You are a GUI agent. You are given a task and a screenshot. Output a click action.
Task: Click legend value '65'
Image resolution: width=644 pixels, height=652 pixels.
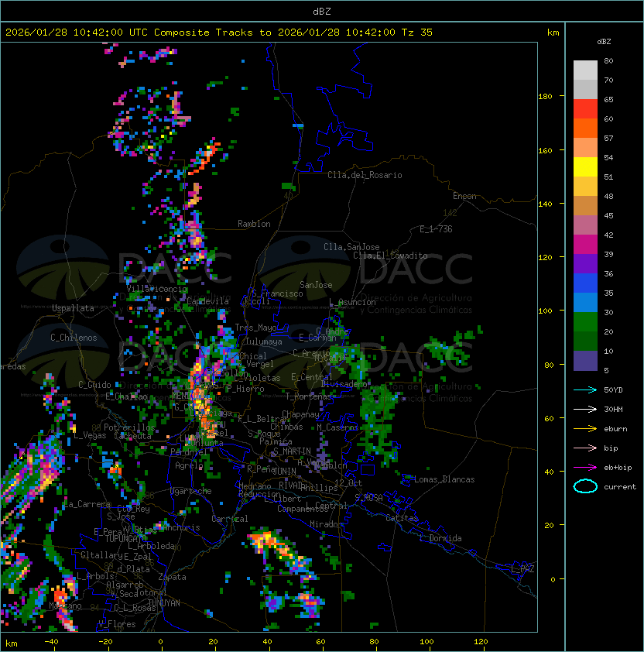(x=608, y=99)
